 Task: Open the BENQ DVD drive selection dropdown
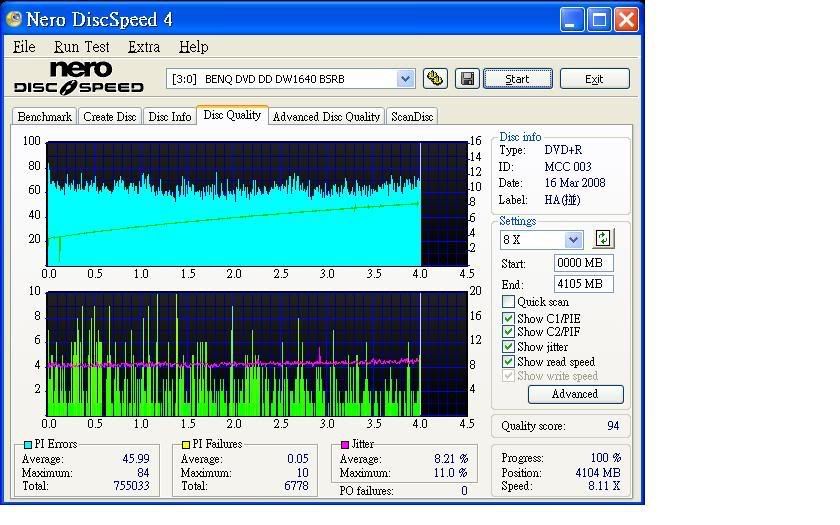pyautogui.click(x=406, y=79)
